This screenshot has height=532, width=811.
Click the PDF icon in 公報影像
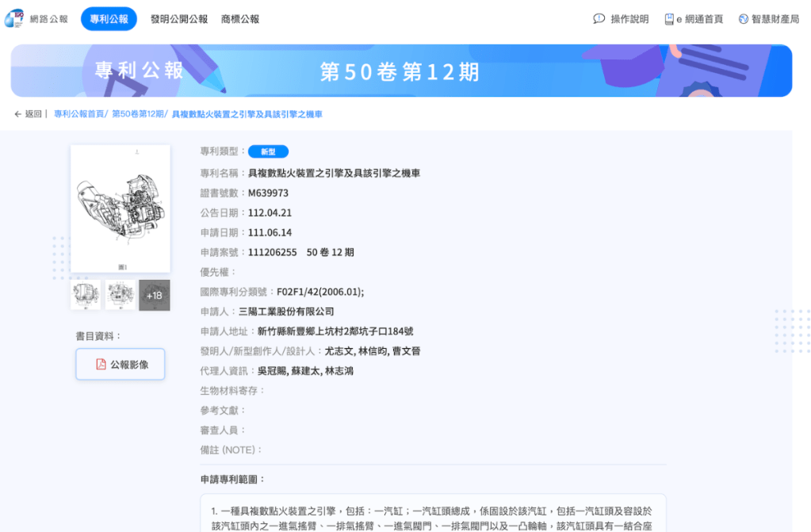[101, 365]
